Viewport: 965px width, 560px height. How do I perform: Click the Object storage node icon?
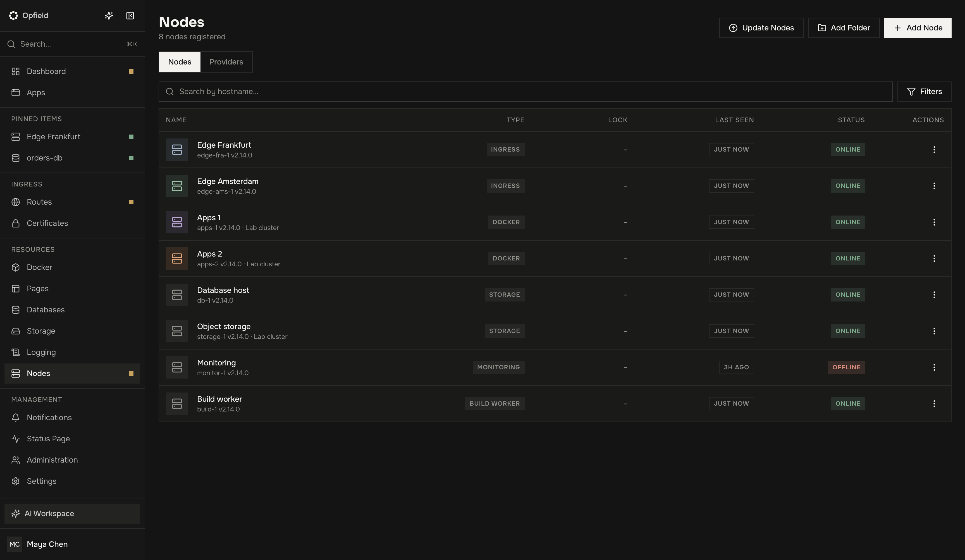coord(177,331)
